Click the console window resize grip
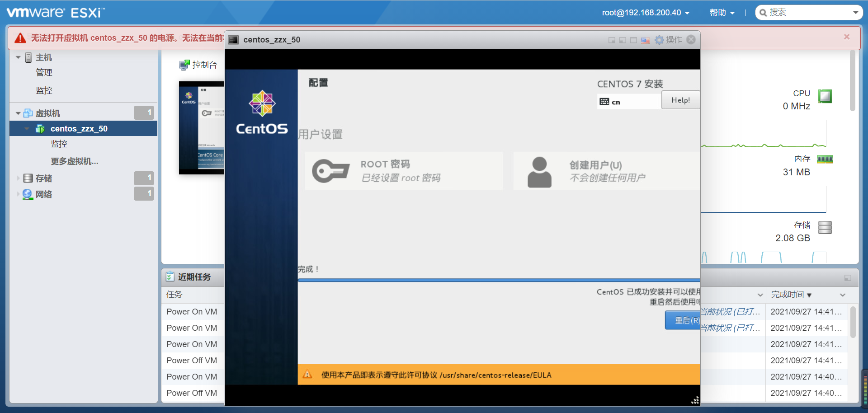 coord(695,400)
